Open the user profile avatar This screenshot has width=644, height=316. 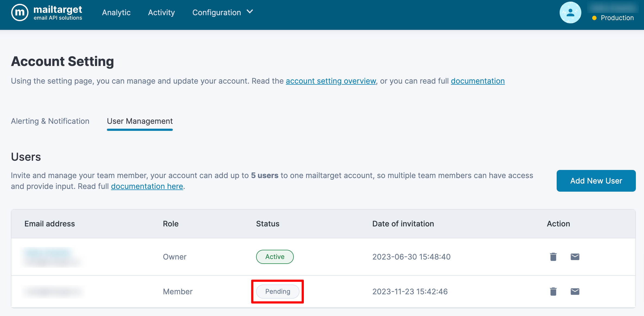[x=570, y=12]
